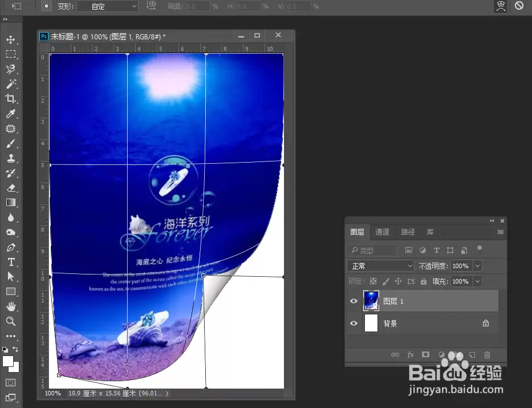
Task: Switch to the 路径 tab
Action: click(x=408, y=232)
